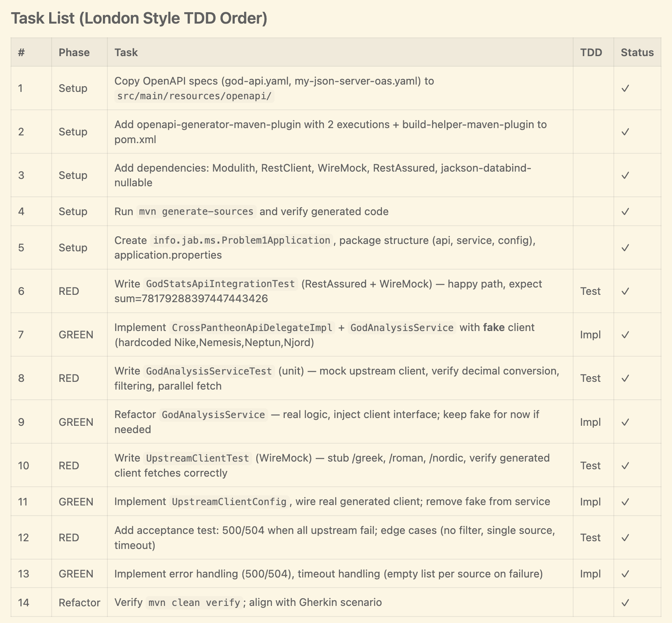Click the checkmark in row 1 Status
Image resolution: width=672 pixels, height=623 pixels.
coord(625,88)
